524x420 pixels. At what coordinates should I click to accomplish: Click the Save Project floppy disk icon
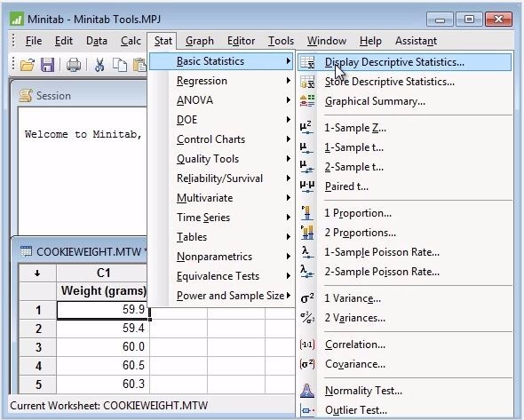coord(47,65)
